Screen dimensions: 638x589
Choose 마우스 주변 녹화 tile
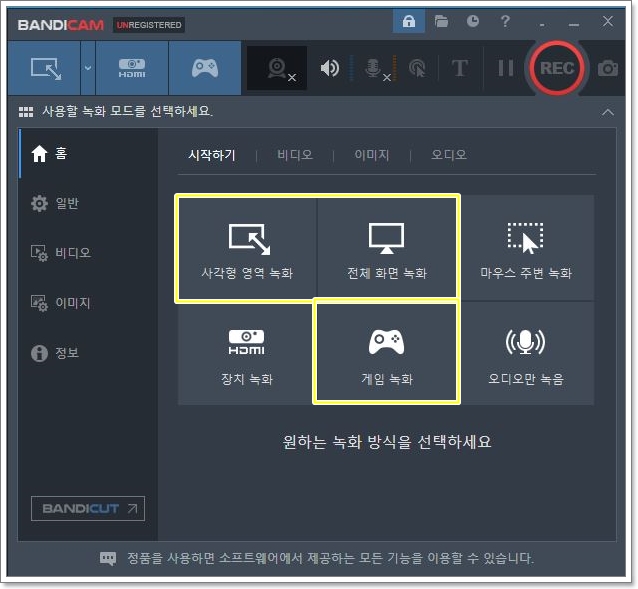[x=525, y=248]
